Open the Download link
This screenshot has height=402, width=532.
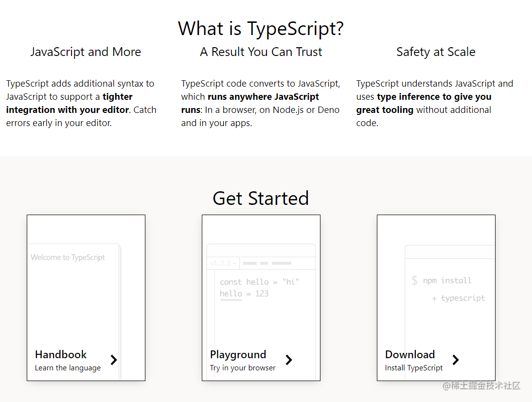(410, 354)
